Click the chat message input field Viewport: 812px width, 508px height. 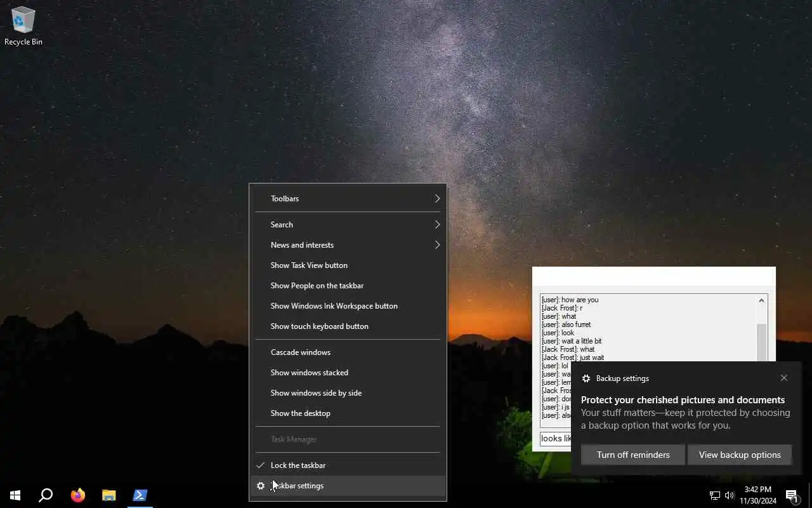coord(556,439)
